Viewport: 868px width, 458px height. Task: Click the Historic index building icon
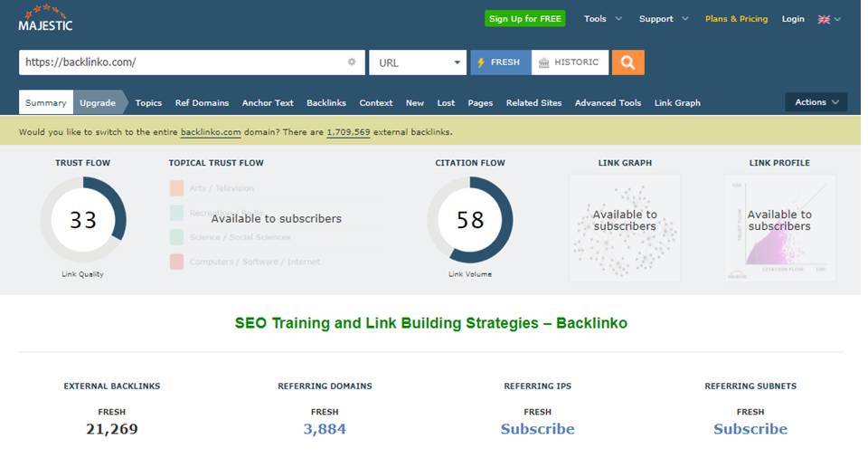(543, 62)
